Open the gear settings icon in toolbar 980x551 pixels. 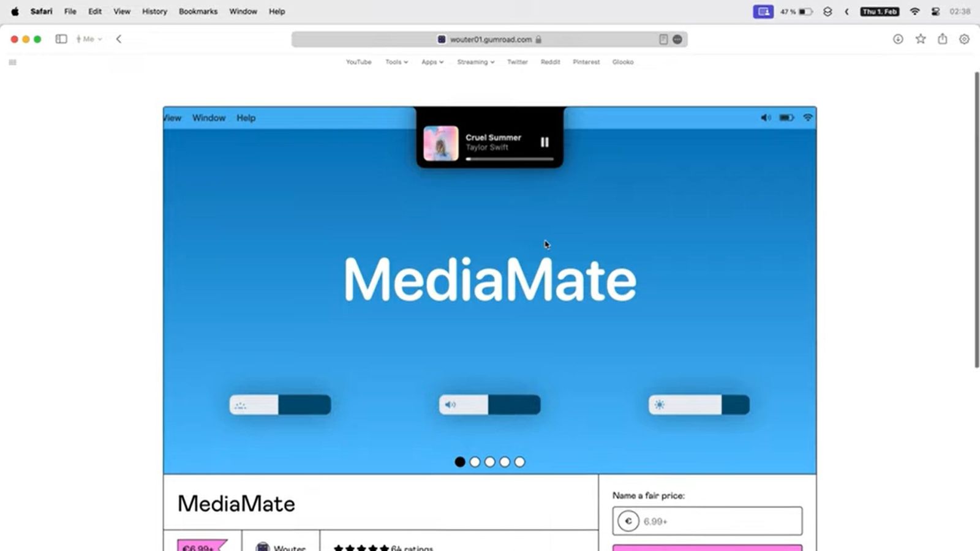click(x=965, y=39)
